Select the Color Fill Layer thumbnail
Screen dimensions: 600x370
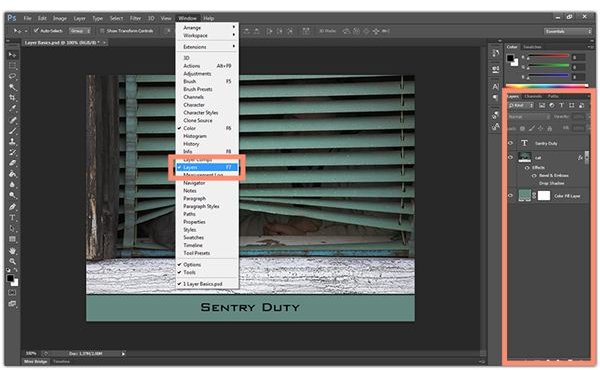coord(524,196)
